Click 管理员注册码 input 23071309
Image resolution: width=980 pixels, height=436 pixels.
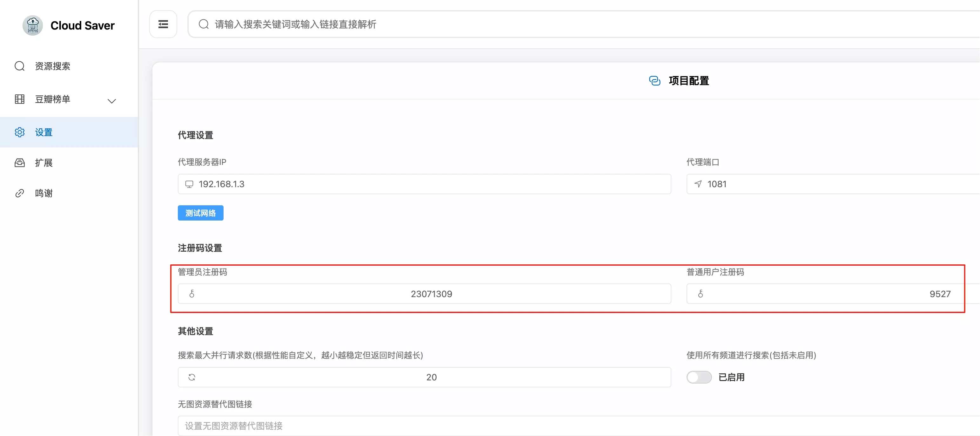coord(424,294)
